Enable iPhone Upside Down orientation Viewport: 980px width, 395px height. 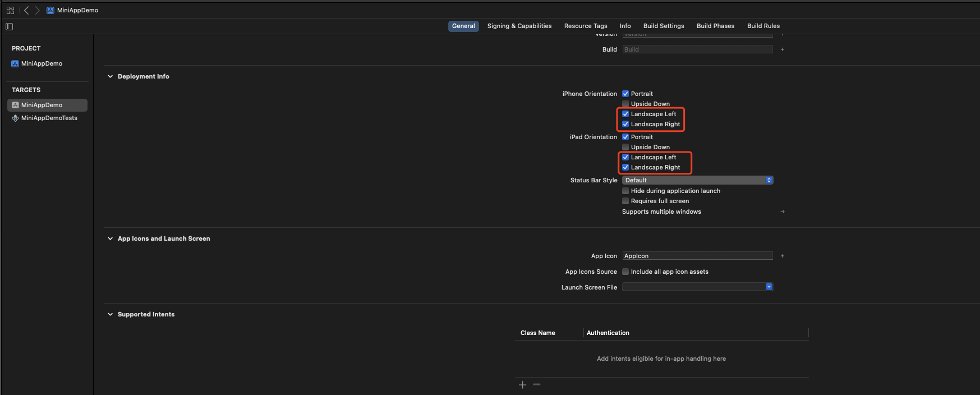point(625,104)
